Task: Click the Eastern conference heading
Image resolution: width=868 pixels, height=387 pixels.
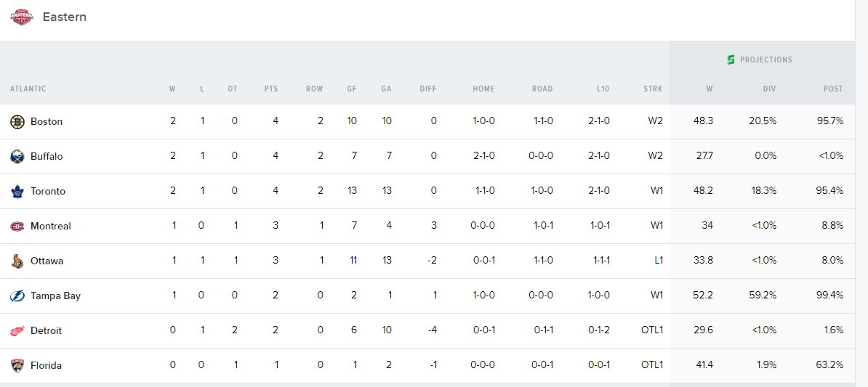Action: click(65, 17)
